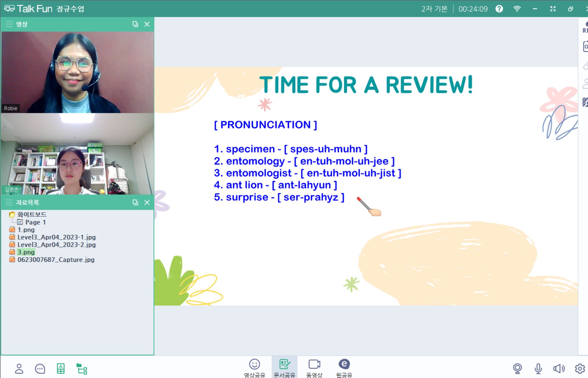This screenshot has width=588, height=378.
Task: Open the settings gear icon
Action: 580,369
